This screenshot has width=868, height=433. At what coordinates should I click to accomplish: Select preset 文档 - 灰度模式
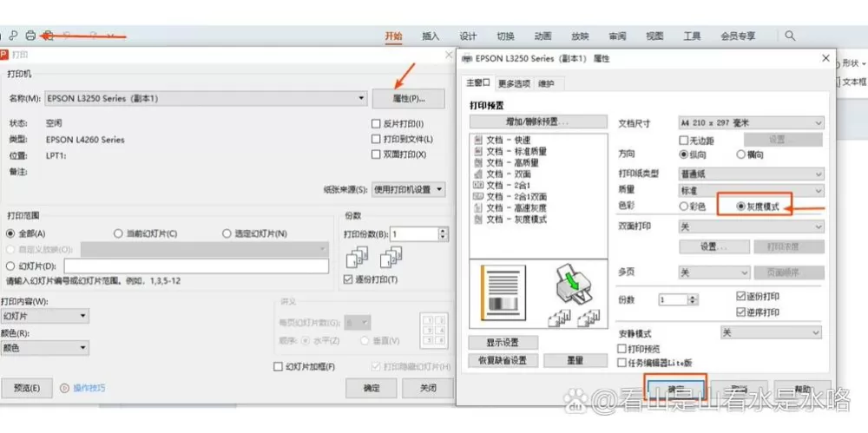coord(510,220)
